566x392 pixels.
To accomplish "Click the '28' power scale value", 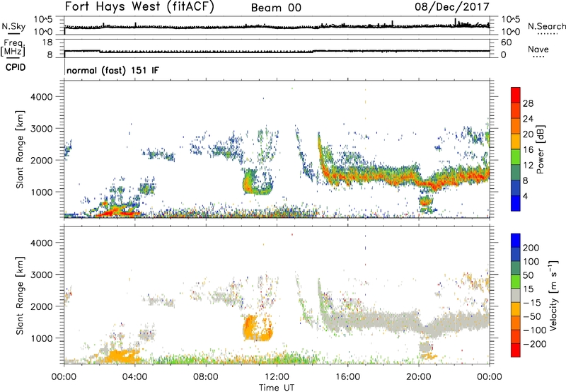I will (x=528, y=103).
